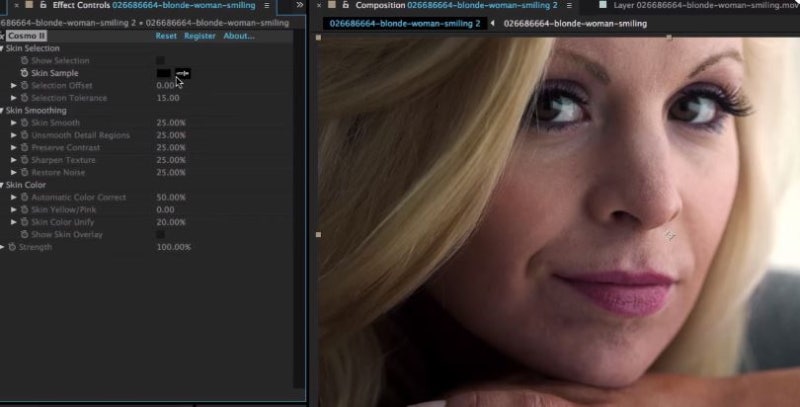800x407 pixels.
Task: Select the Cosmo II effect name
Action: 27,36
